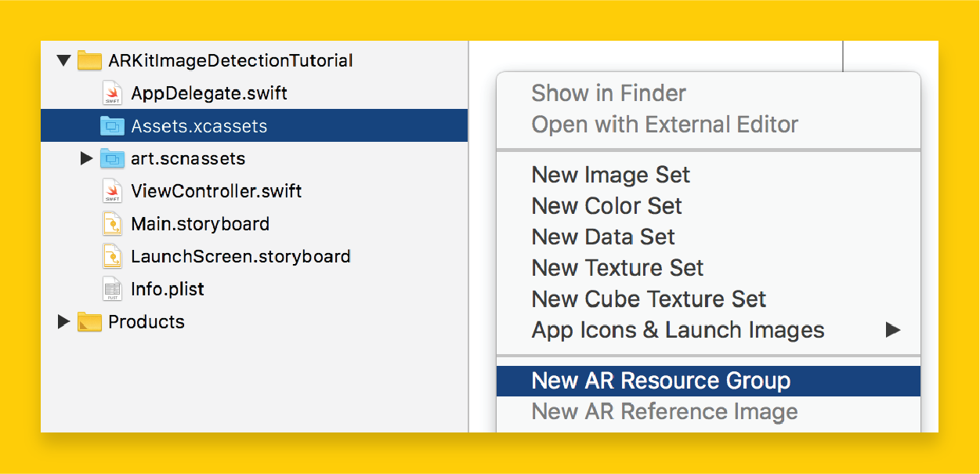Click the Assets.xcassets folder icon
Screen dimensions: 980x474
(112, 126)
